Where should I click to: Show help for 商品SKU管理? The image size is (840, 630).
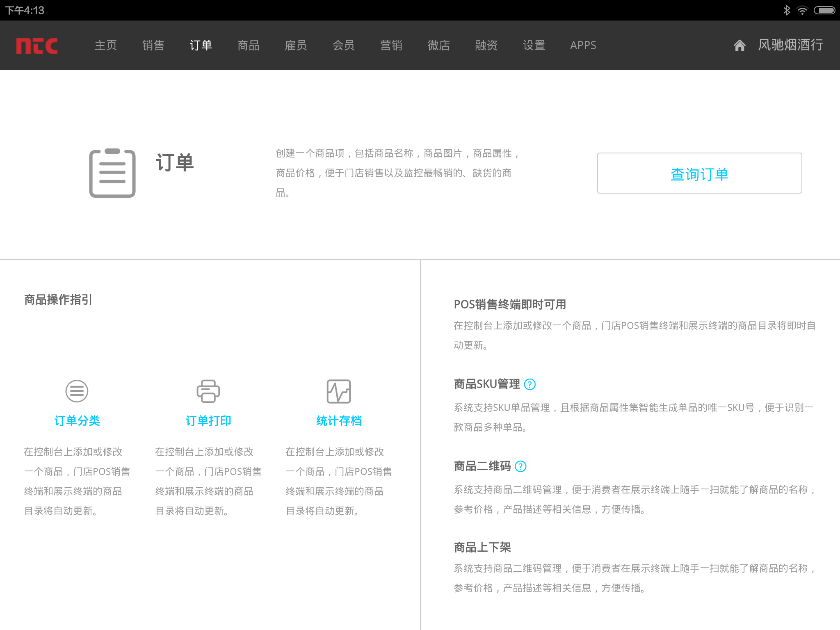pyautogui.click(x=530, y=384)
